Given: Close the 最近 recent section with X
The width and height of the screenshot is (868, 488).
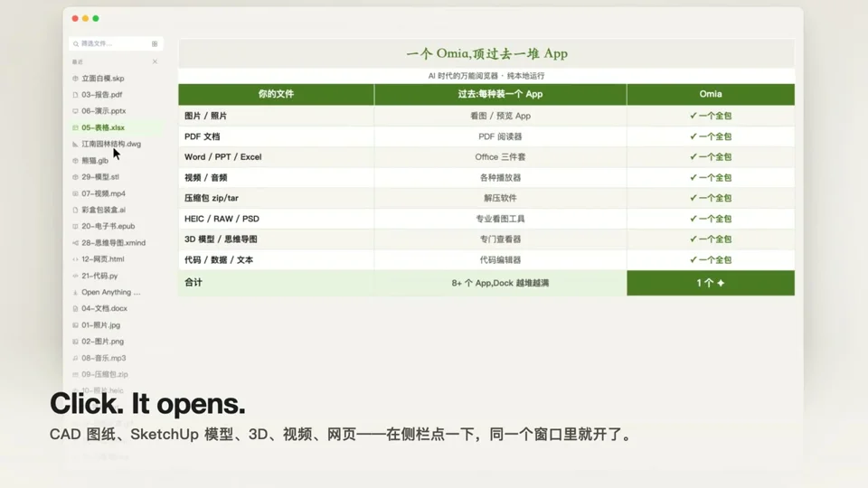Looking at the screenshot, I should (155, 61).
